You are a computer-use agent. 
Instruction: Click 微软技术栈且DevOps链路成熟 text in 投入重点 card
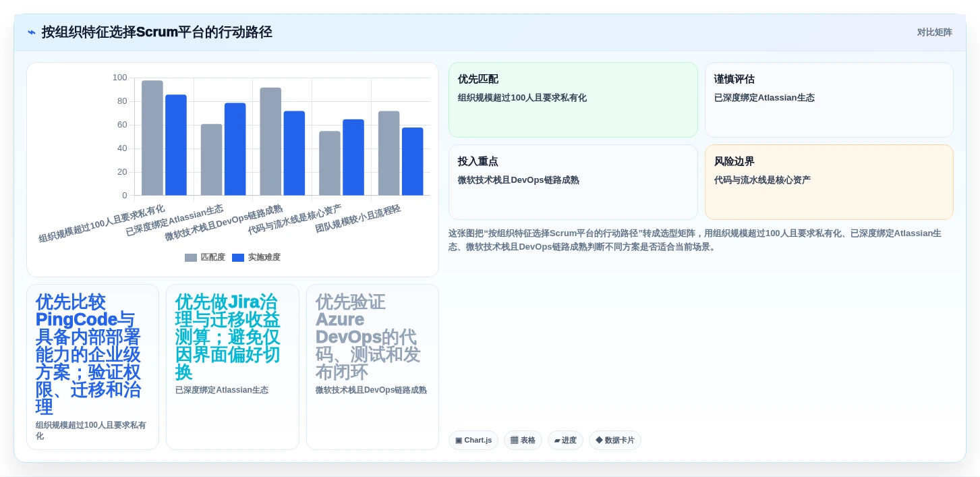point(518,180)
